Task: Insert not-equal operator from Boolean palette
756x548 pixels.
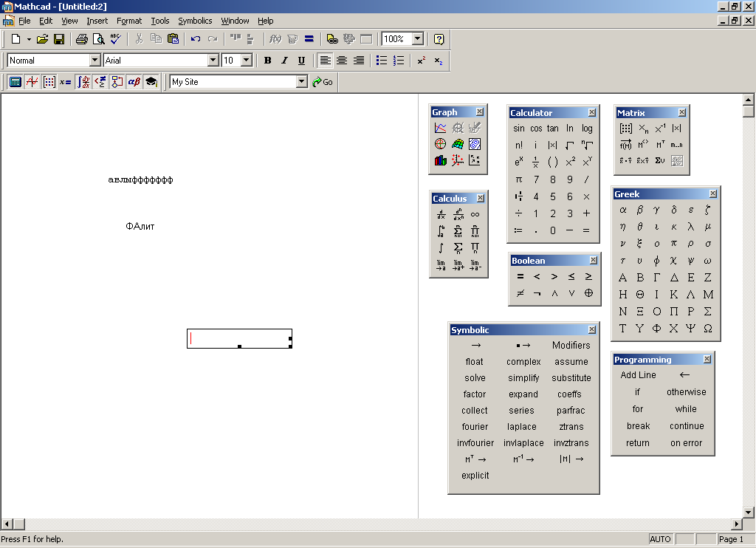Action: (520, 293)
